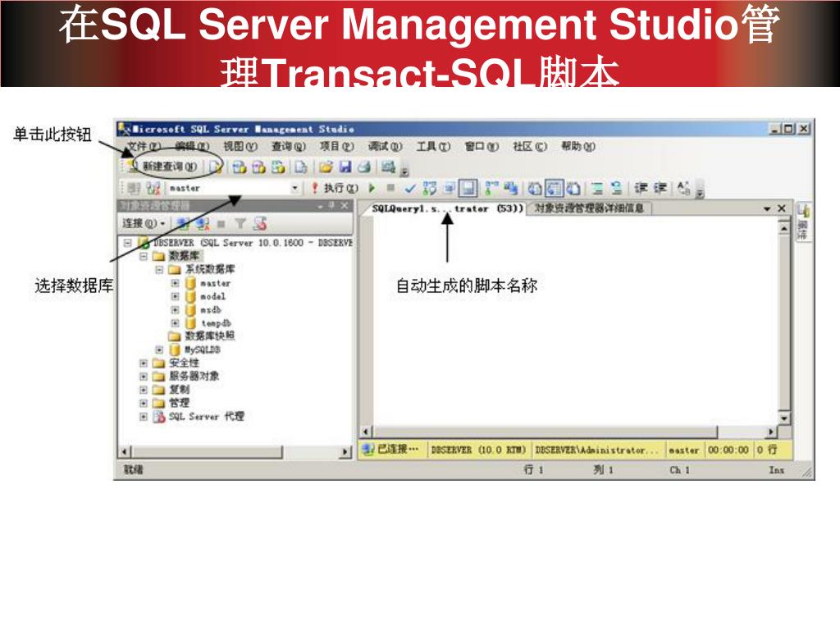This screenshot has width=840, height=630.
Task: Click the Object Explorer Filter funnel icon
Action: pyautogui.click(x=240, y=223)
